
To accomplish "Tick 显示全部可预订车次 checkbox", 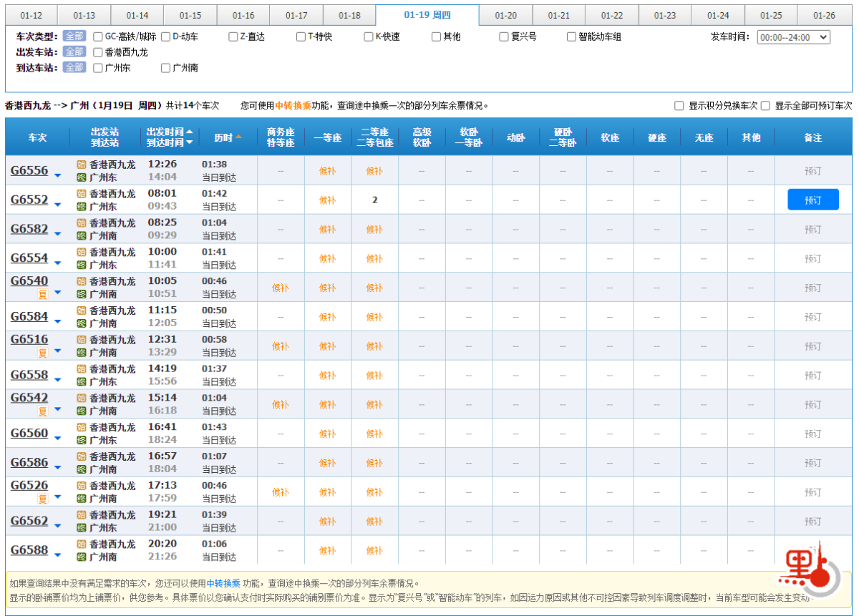I will tap(765, 106).
